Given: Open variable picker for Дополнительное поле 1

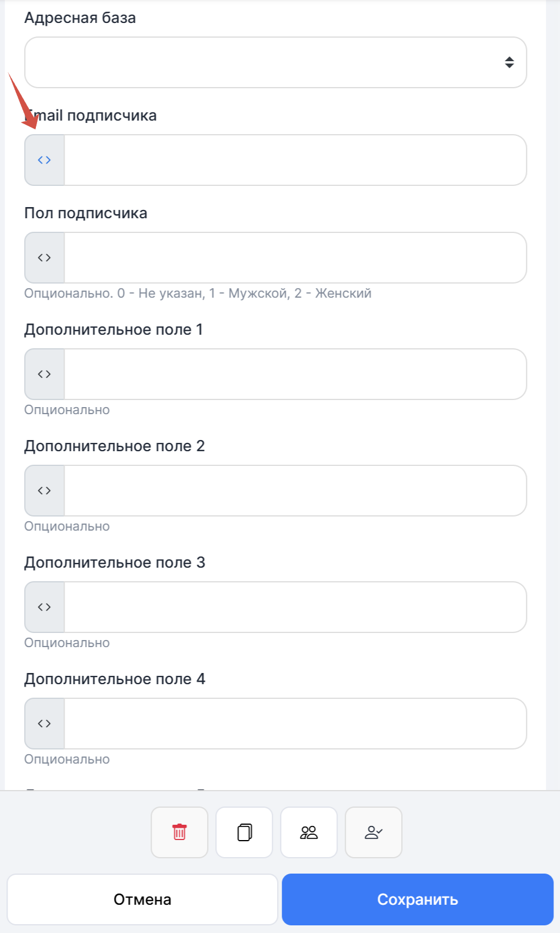Looking at the screenshot, I should [x=45, y=374].
